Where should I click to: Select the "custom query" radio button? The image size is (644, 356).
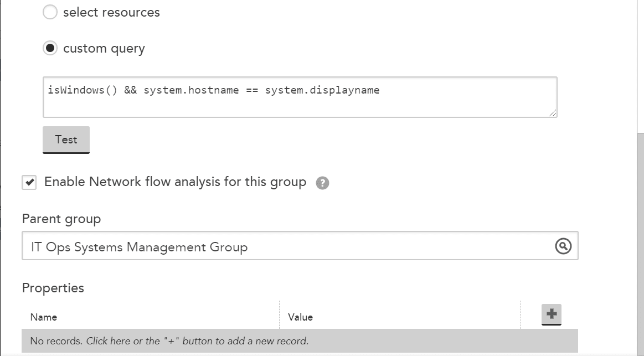[x=50, y=48]
